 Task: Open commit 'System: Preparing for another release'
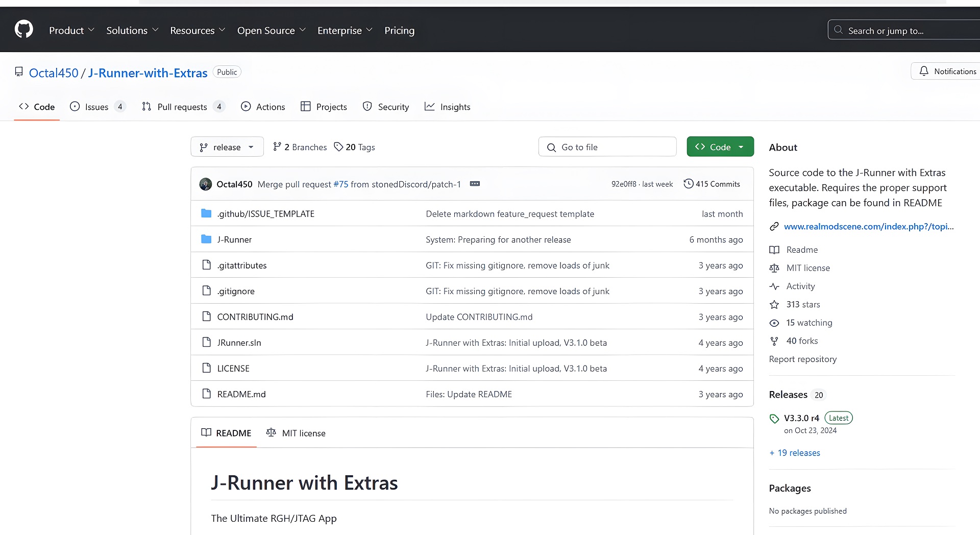[x=498, y=239]
